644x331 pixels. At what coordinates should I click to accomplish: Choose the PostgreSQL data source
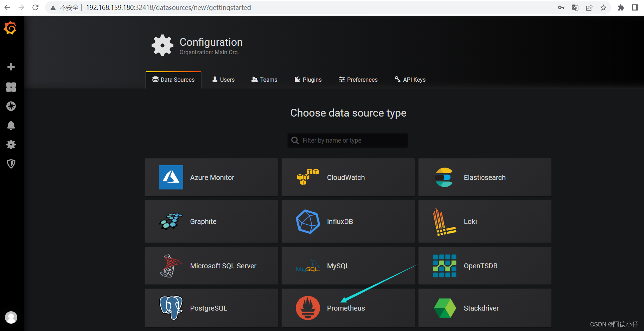coord(211,308)
